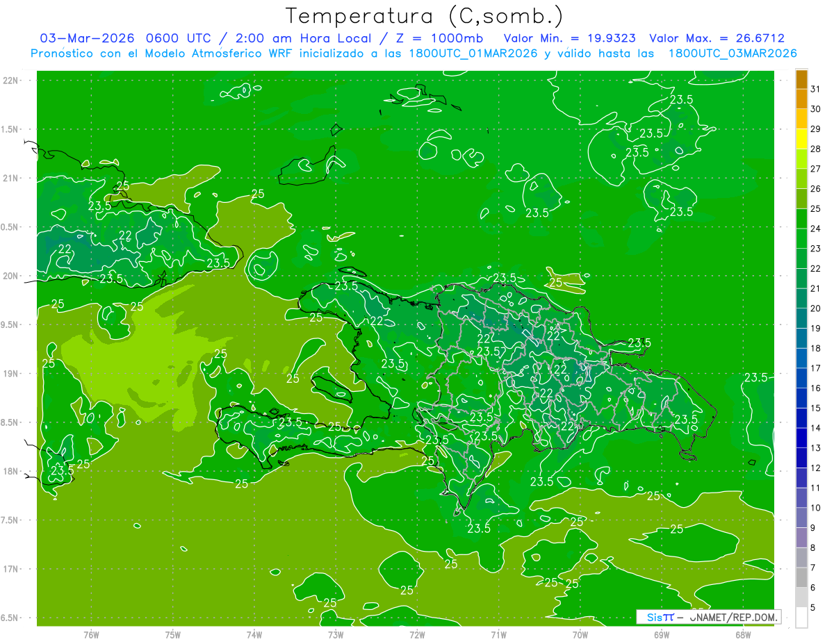Click the colorbar legend value '24'
834x644 pixels.
(816, 229)
